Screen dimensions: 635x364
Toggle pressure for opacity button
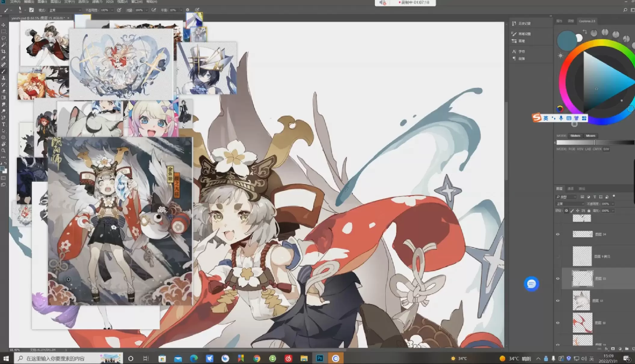[119, 10]
